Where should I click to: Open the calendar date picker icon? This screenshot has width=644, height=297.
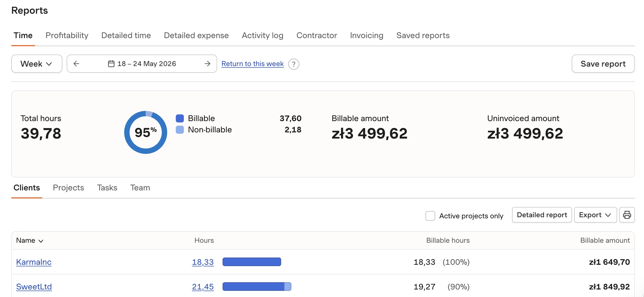pyautogui.click(x=111, y=64)
